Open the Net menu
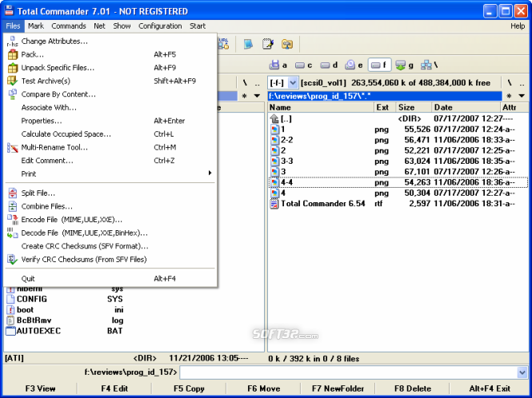The width and height of the screenshot is (532, 398). (x=99, y=26)
